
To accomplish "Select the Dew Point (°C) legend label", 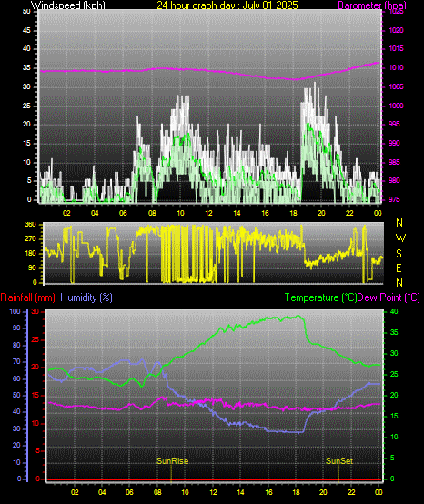I will (x=389, y=297).
